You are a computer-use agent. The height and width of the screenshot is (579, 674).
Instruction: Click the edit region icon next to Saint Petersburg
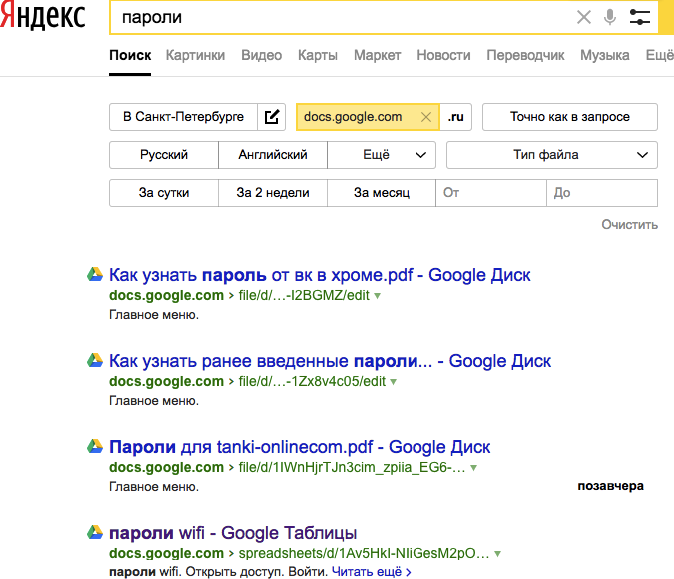click(x=272, y=117)
